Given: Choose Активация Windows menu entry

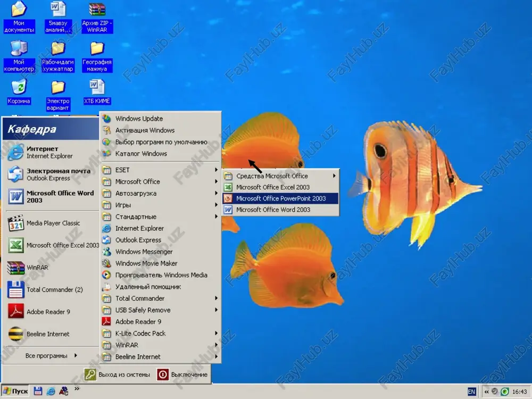Looking at the screenshot, I should pyautogui.click(x=160, y=130).
